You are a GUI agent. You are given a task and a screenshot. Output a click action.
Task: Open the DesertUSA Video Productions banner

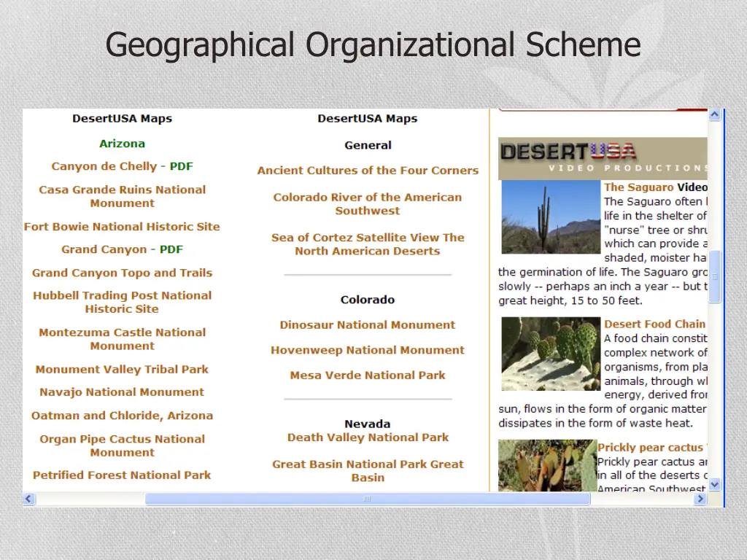[603, 158]
